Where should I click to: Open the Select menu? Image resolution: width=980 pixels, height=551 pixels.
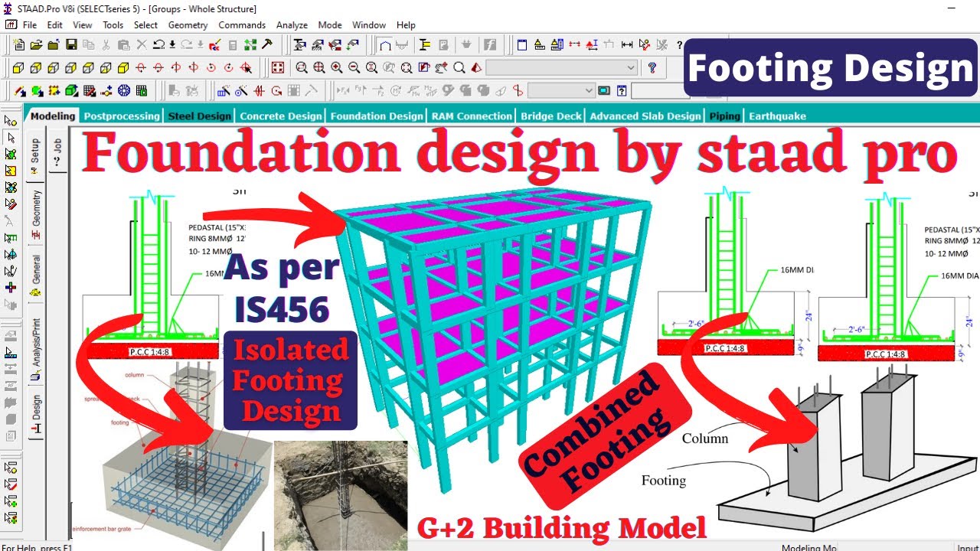coord(145,24)
